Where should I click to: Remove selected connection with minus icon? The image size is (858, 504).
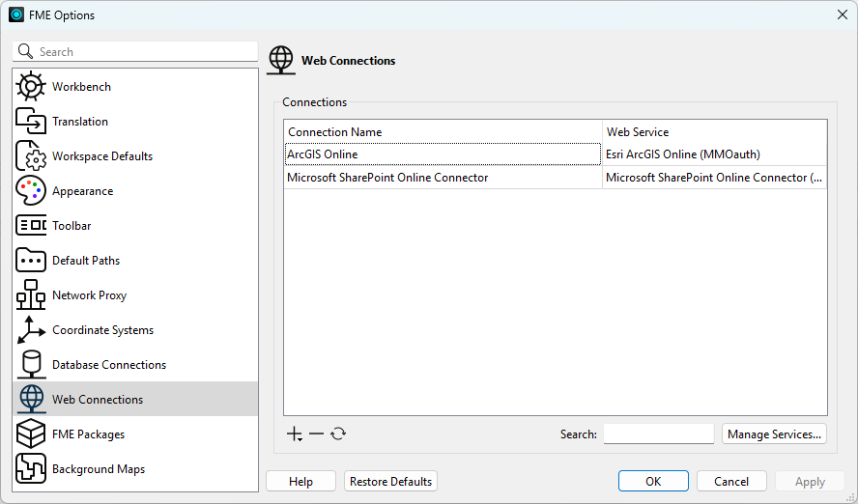(316, 434)
